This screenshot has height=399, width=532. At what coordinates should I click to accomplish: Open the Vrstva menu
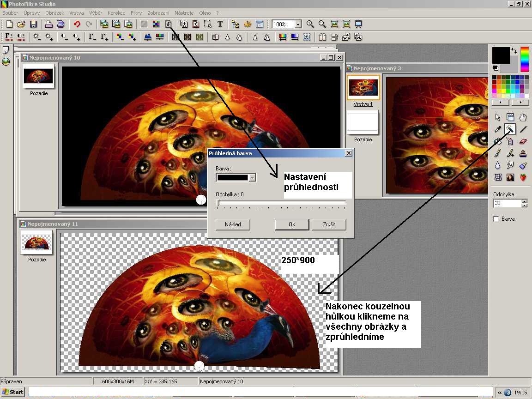[x=77, y=13]
